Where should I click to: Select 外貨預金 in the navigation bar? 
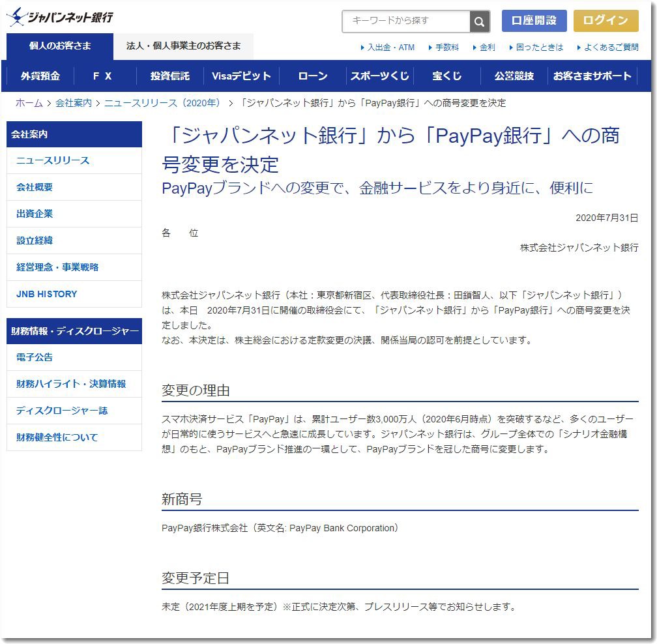40,76
